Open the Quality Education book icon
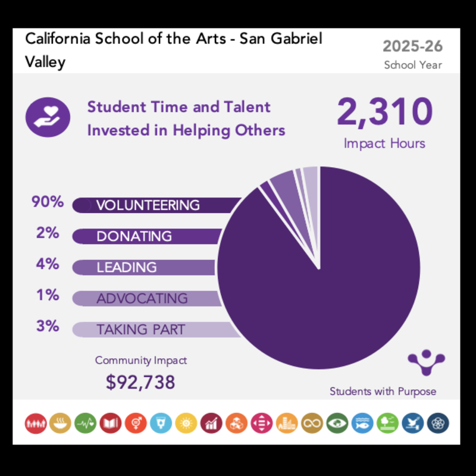 [111, 423]
